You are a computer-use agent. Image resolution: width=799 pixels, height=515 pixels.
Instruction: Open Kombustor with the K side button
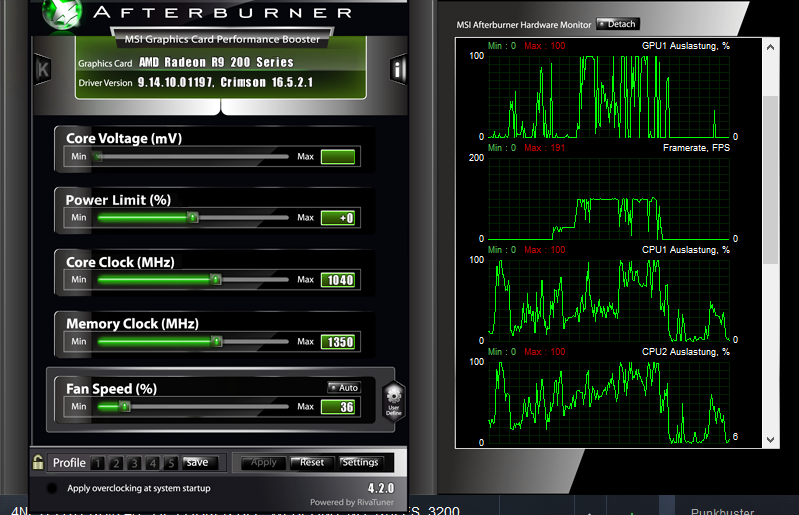coord(42,69)
